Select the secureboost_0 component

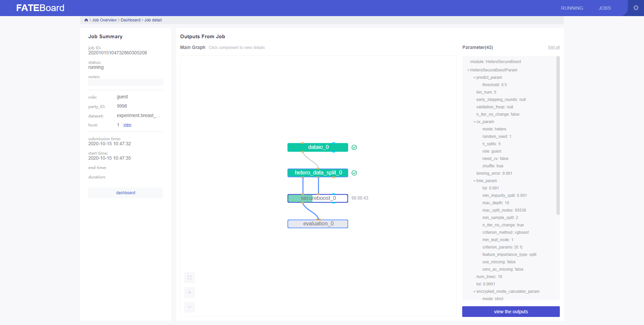pos(318,198)
